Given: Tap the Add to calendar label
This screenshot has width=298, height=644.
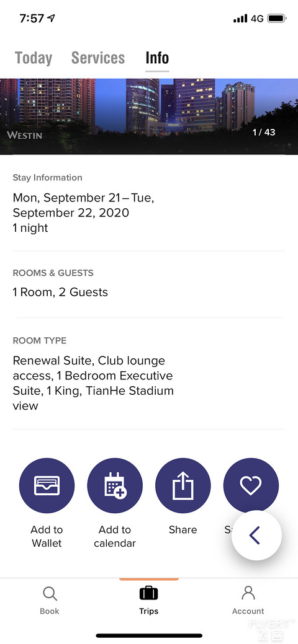Looking at the screenshot, I should coord(115,536).
